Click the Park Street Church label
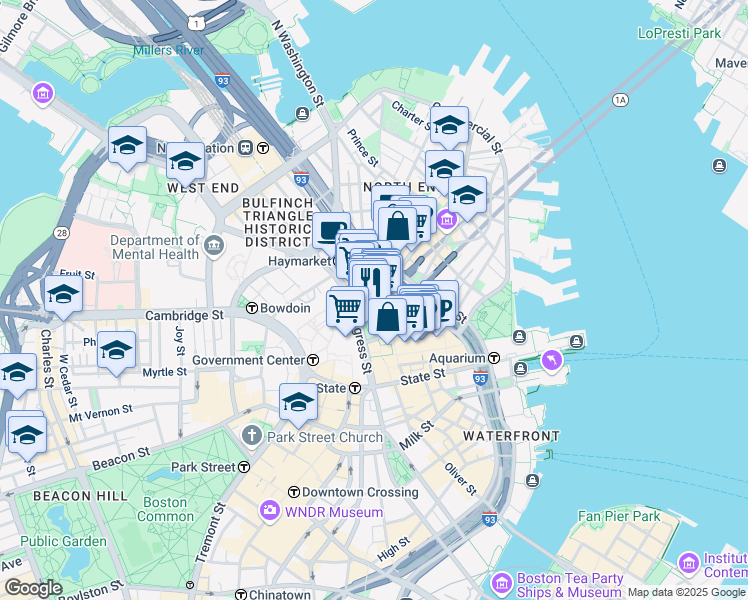Viewport: 748px width, 600px height. coord(325,437)
